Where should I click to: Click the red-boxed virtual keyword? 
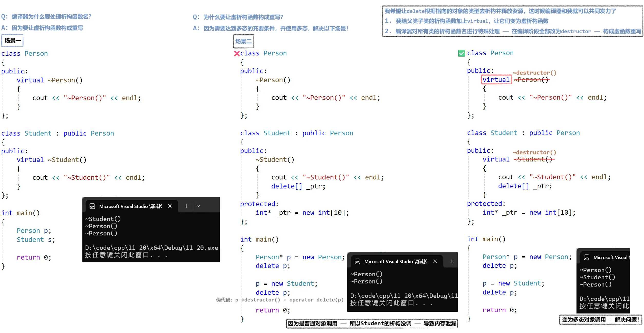click(496, 80)
